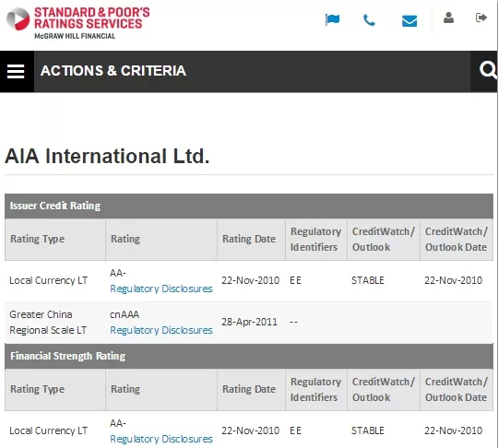Open Regulatory Disclosures in Financial Strength table

[161, 439]
